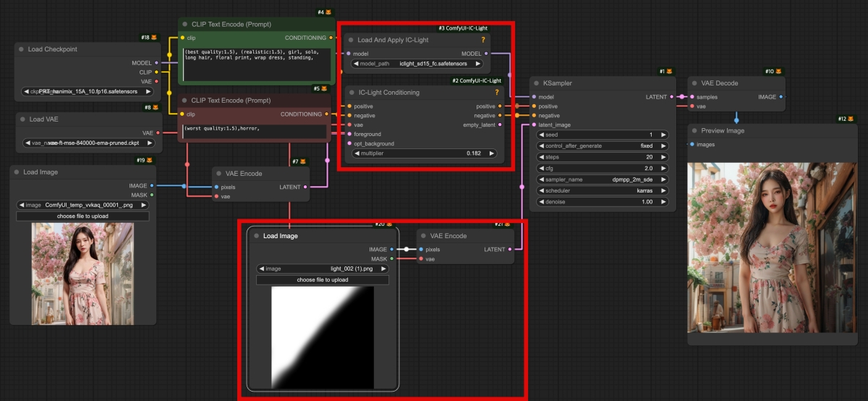Screen dimensions: 868x401
Task: Open the help question mark on IC-Light Conditioning
Action: 496,93
